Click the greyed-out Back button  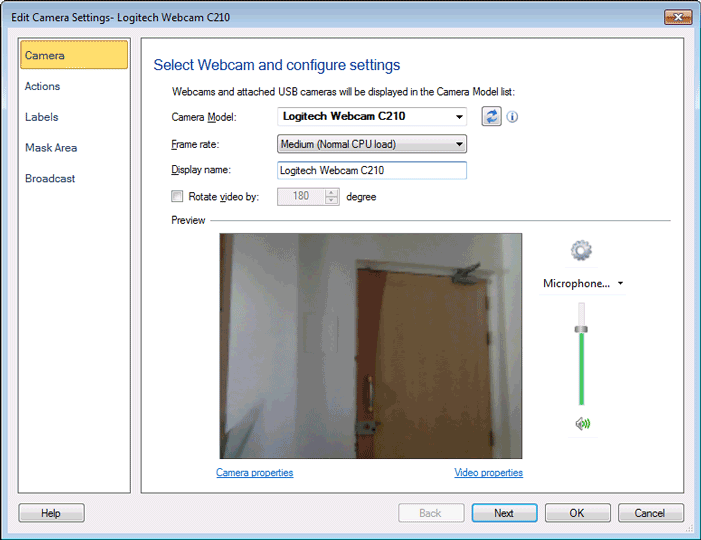tap(431, 513)
